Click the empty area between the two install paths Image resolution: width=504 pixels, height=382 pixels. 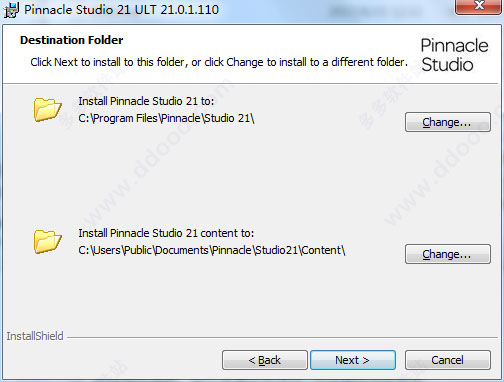click(213, 177)
